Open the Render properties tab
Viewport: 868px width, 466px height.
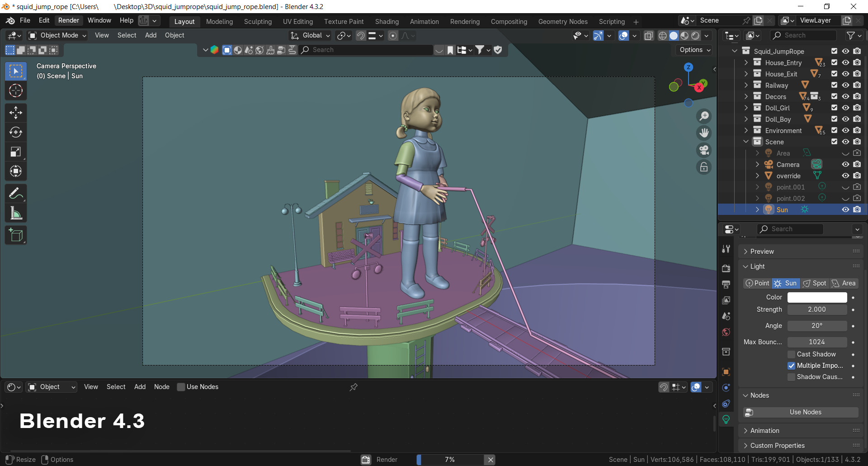(726, 268)
